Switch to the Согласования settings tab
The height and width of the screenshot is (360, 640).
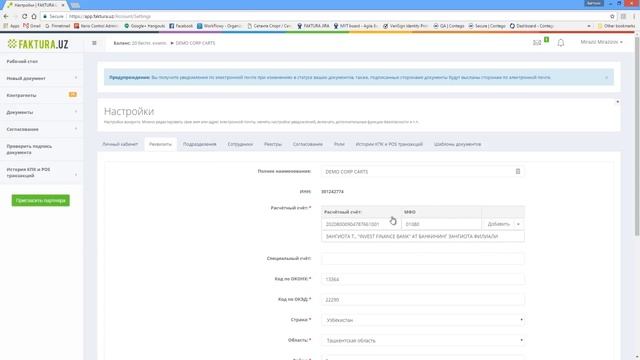click(308, 144)
